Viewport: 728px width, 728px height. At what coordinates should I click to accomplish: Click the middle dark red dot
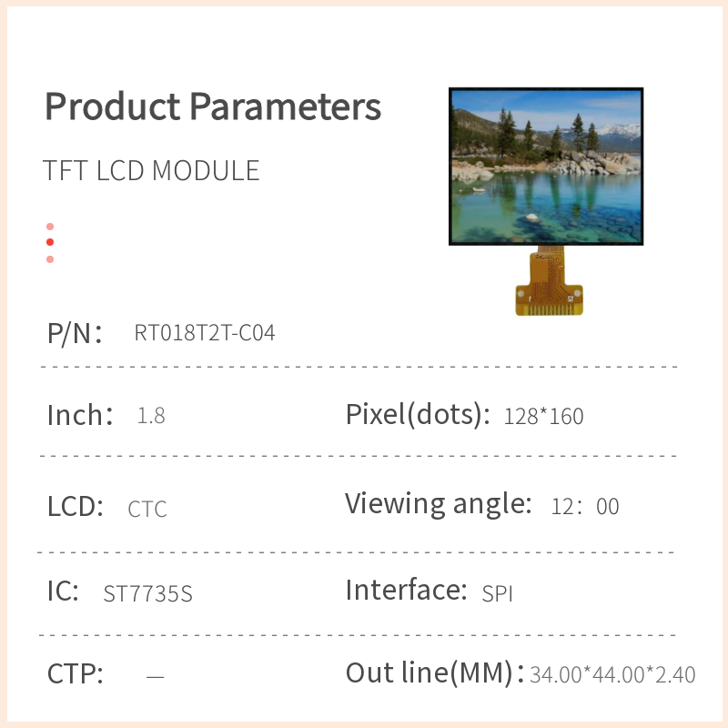tap(50, 242)
